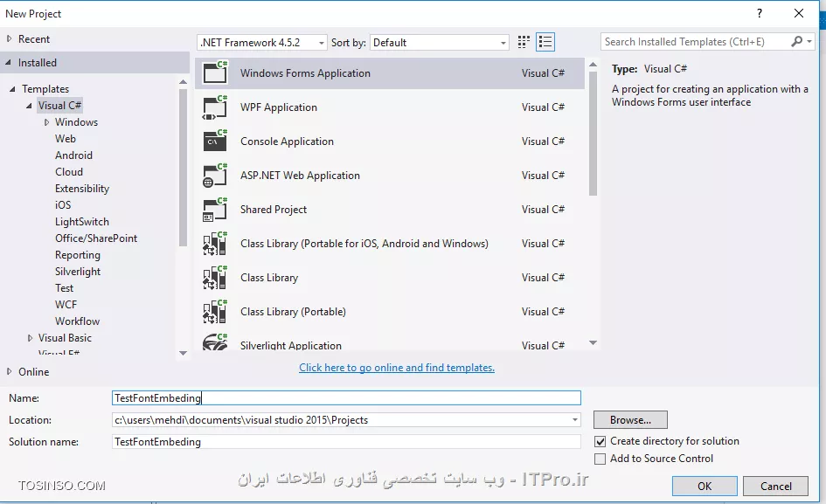This screenshot has height=504, width=826.
Task: Click the Solution name input field
Action: [x=346, y=442]
